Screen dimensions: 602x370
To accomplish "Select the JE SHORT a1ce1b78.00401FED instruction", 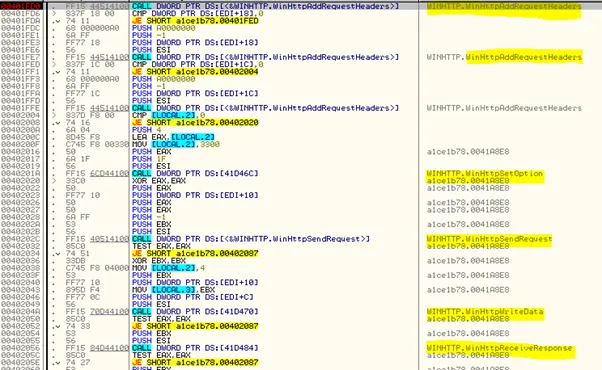I will coord(195,21).
